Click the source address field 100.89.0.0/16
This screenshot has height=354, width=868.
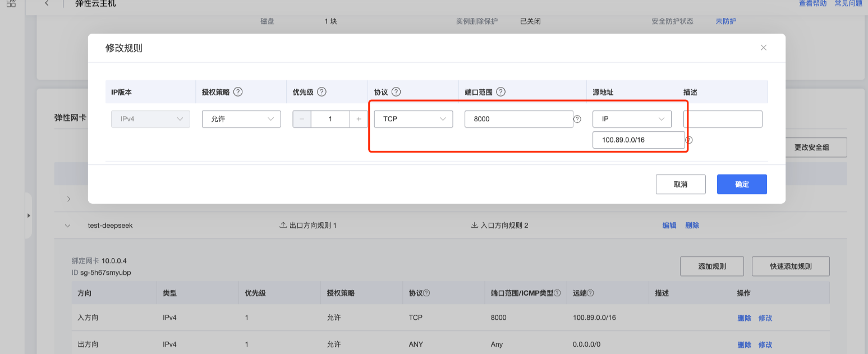click(639, 140)
